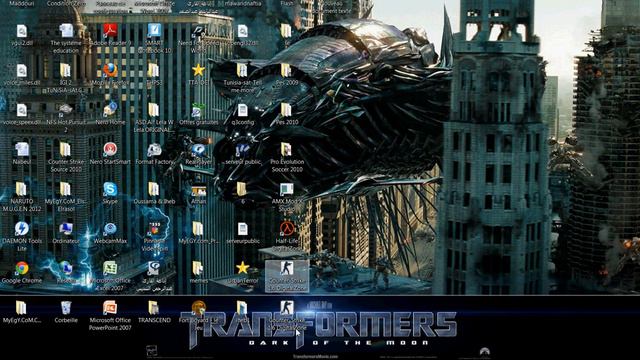The width and height of the screenshot is (640, 360).
Task: Launch Google Chrome from desktop
Action: [22, 268]
